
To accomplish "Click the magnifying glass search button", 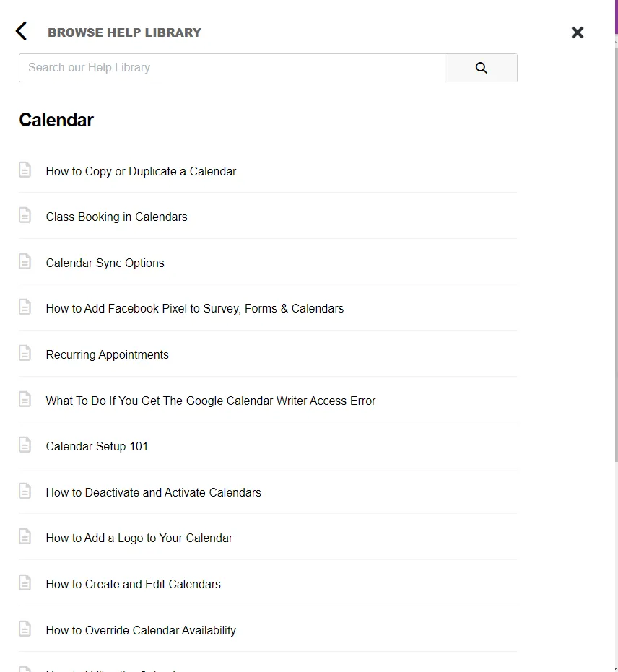I will 481,68.
